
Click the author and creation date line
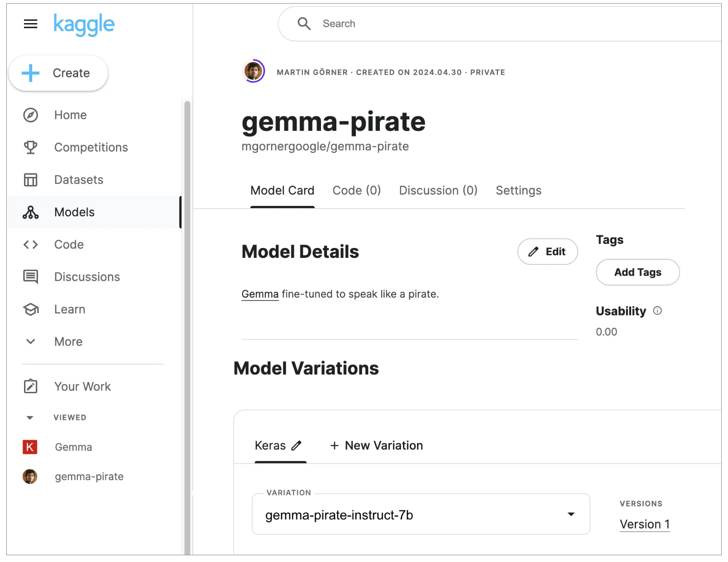[x=391, y=72]
